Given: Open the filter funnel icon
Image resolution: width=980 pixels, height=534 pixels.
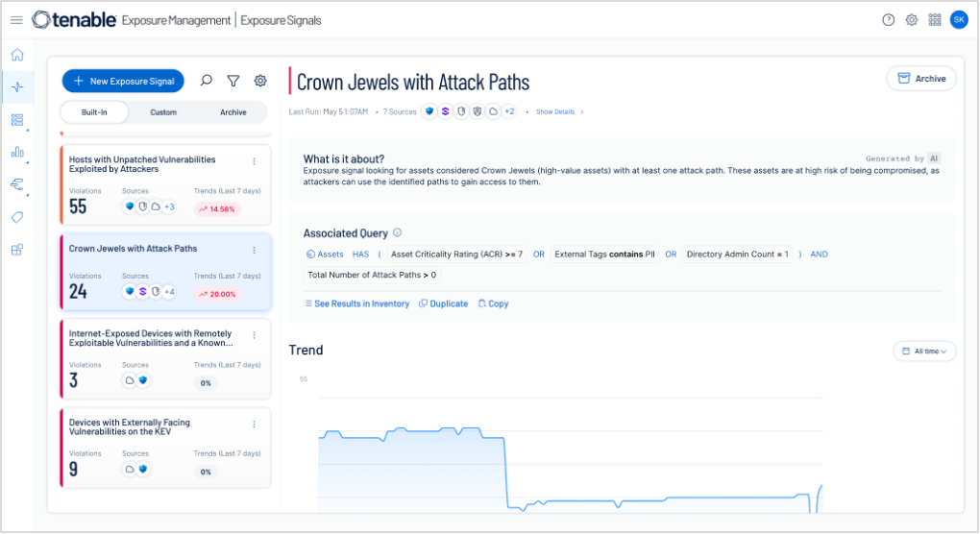Looking at the screenshot, I should [x=233, y=82].
